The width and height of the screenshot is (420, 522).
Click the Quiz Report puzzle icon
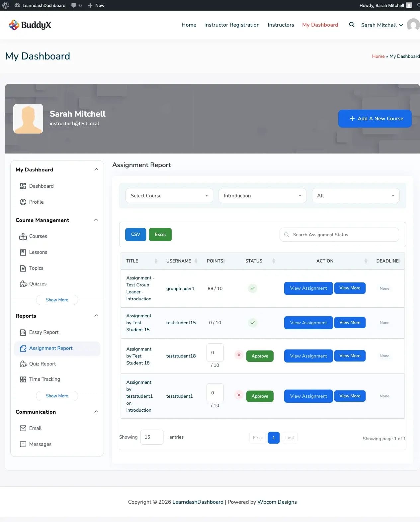23,364
